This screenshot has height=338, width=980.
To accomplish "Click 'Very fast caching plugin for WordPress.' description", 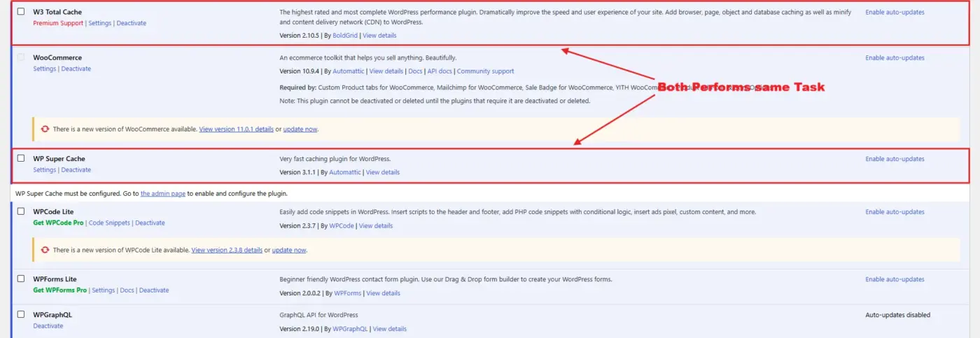I will [335, 159].
